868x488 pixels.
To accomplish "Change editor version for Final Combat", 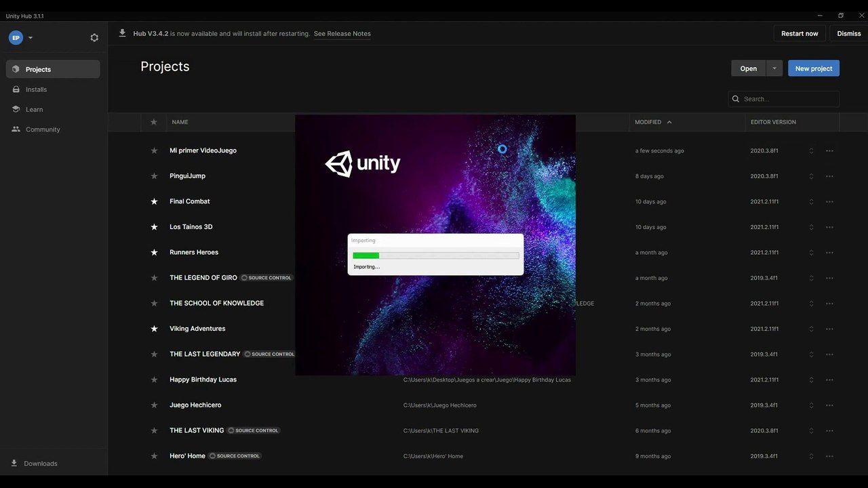I will pyautogui.click(x=811, y=201).
